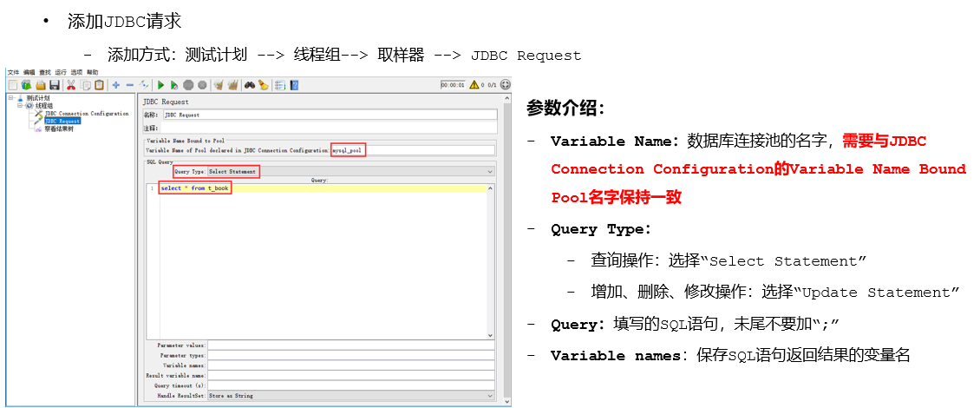
Task: Select 测试计划 in the tree
Action: [38, 98]
